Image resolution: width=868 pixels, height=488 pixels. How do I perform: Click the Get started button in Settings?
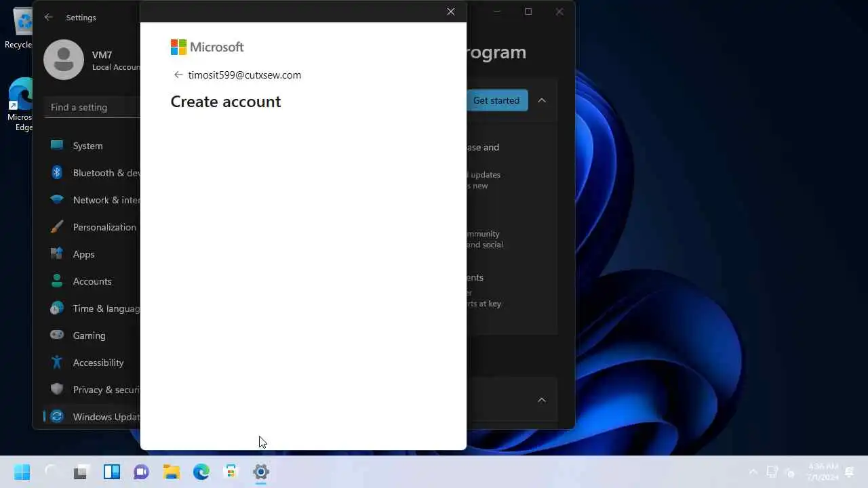pos(496,100)
